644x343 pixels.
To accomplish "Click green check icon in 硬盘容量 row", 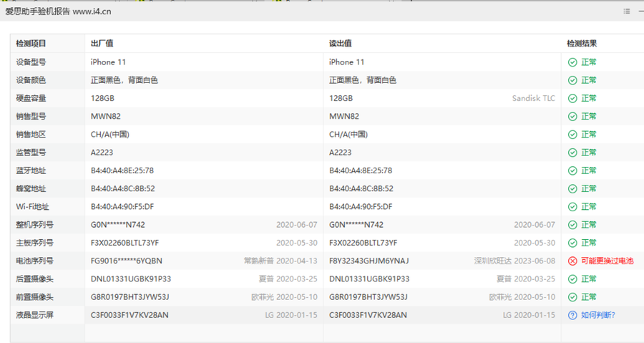I will 572,99.
